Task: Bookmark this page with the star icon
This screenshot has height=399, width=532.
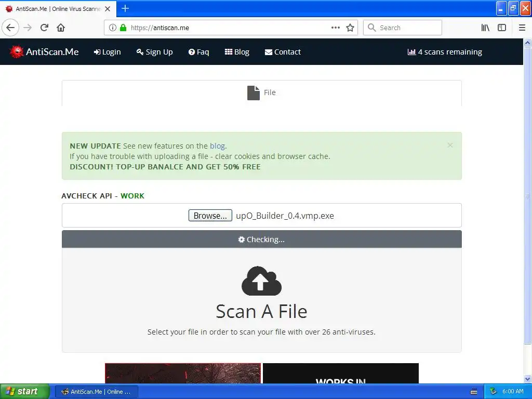Action: [x=350, y=28]
